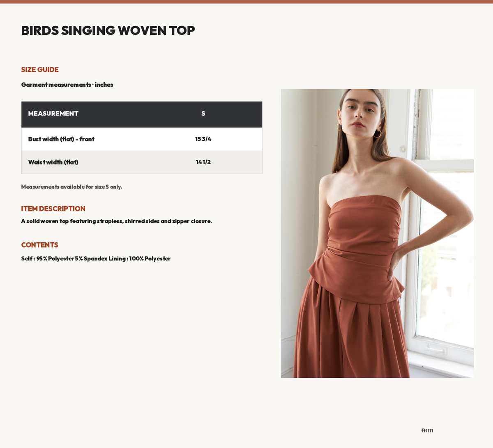Select the Size Guide heading
493x448 pixels.
[40, 70]
